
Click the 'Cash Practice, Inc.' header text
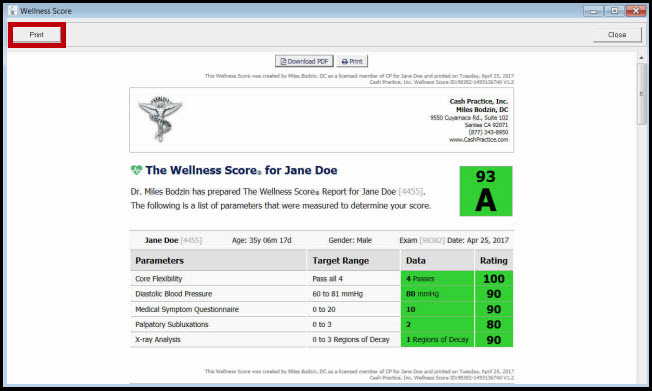click(479, 101)
